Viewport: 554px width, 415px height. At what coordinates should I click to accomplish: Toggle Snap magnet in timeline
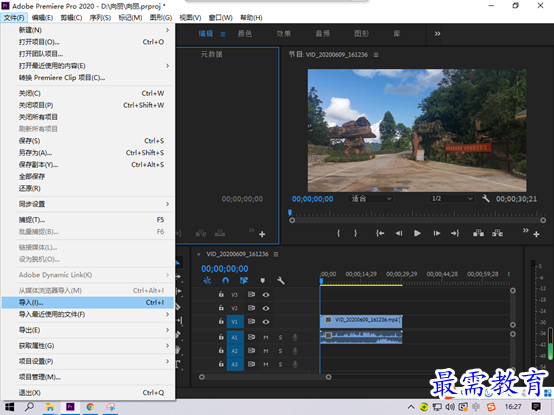tap(225, 280)
